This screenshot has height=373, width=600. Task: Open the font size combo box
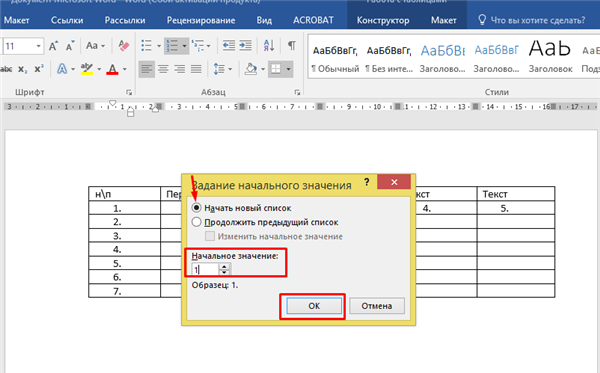pyautogui.click(x=23, y=46)
